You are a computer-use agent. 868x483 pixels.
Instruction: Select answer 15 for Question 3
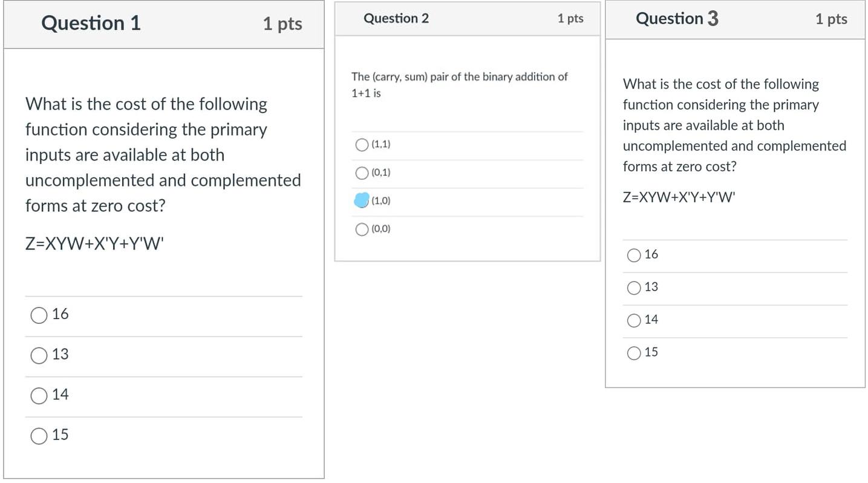(x=633, y=352)
